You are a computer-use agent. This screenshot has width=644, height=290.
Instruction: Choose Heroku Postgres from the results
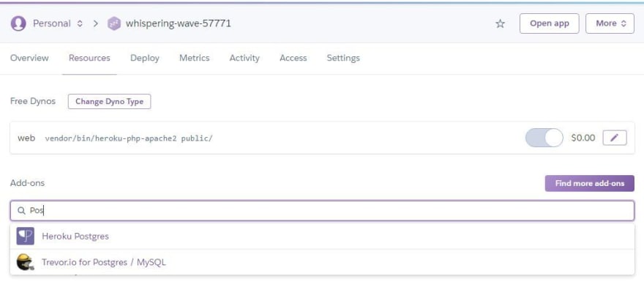(322, 237)
